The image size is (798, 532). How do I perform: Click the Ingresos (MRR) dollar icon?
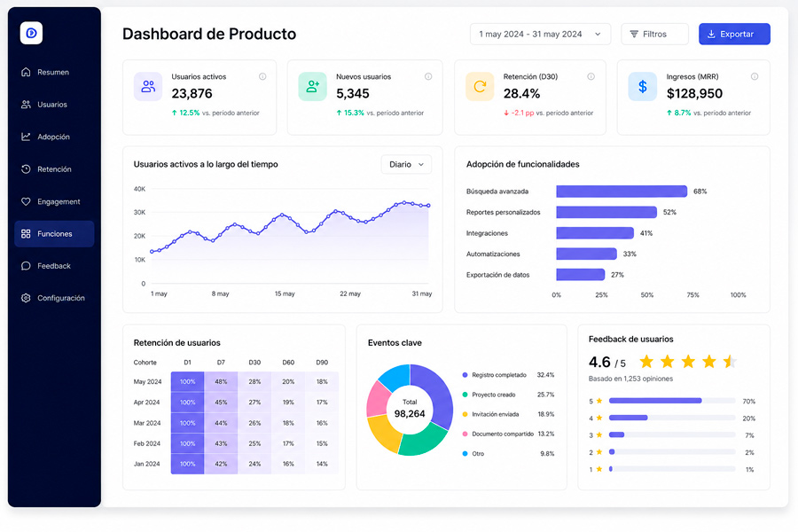tap(643, 87)
